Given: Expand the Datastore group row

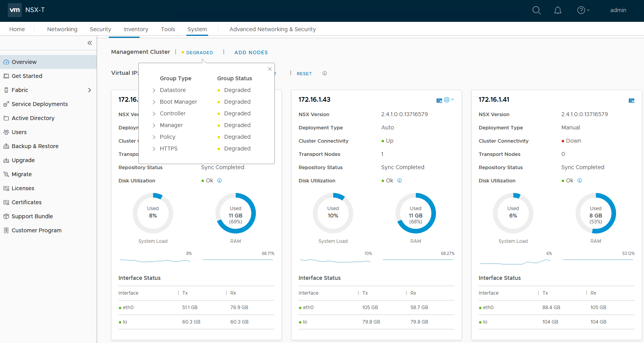Looking at the screenshot, I should 154,90.
